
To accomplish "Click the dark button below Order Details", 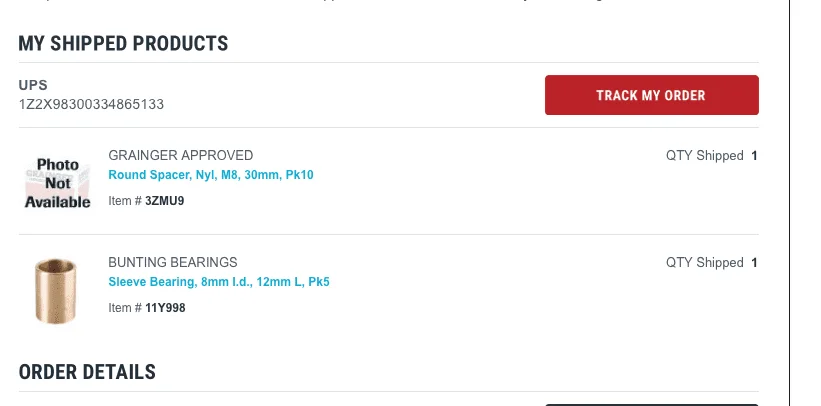I will pos(651,404).
